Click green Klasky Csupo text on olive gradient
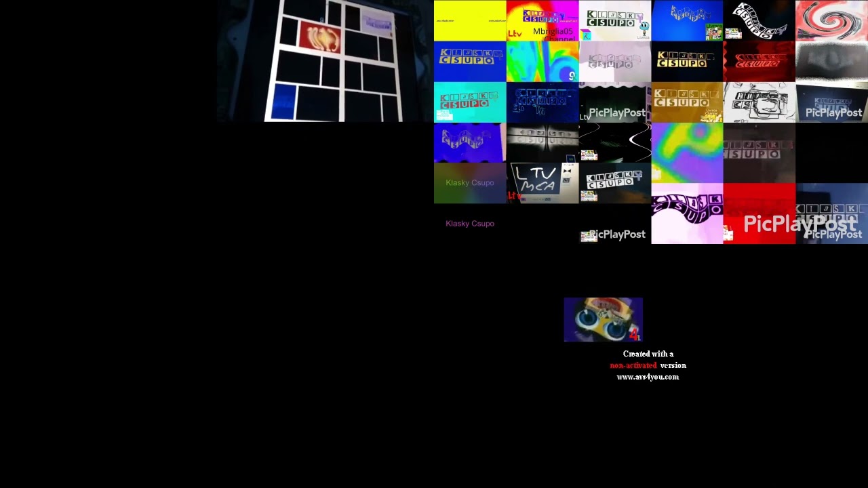This screenshot has width=868, height=488. click(470, 183)
